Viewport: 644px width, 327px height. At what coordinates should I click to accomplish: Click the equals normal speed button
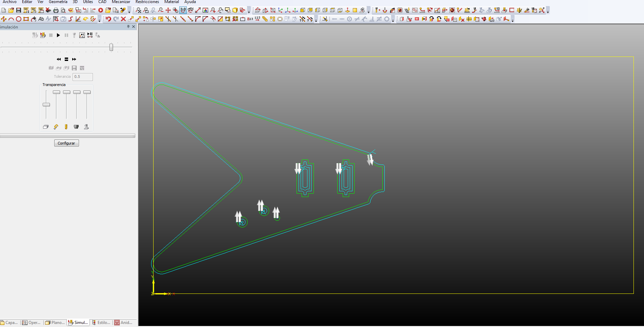pyautogui.click(x=66, y=59)
